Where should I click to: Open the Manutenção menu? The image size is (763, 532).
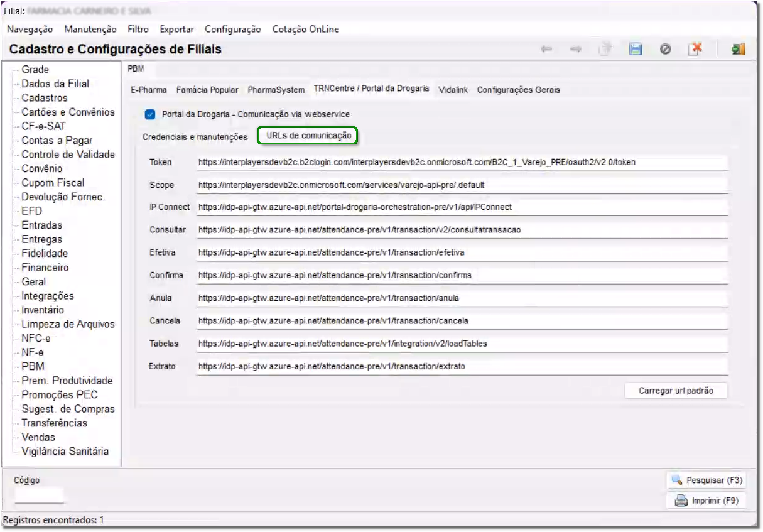[90, 29]
